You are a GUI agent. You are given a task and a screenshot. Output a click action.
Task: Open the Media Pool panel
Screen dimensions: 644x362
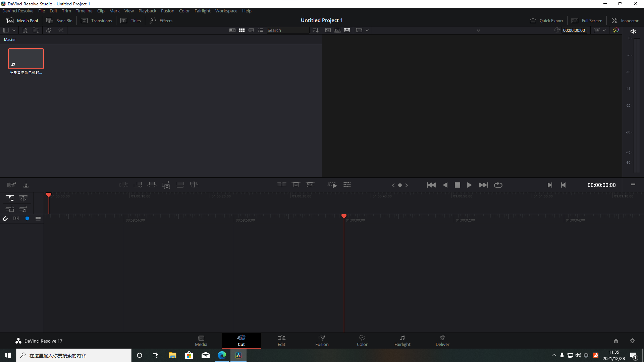22,20
